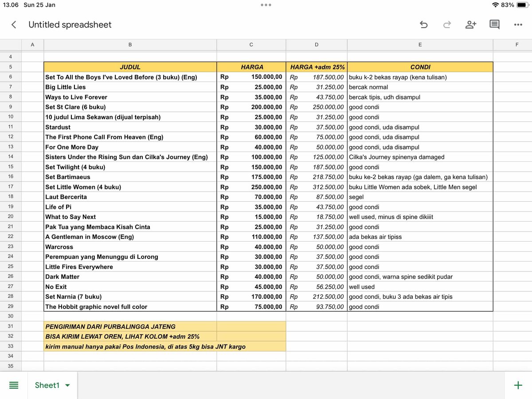This screenshot has height=399, width=532.
Task: Select the Set Bartimaeus cell
Action: pyautogui.click(x=130, y=177)
